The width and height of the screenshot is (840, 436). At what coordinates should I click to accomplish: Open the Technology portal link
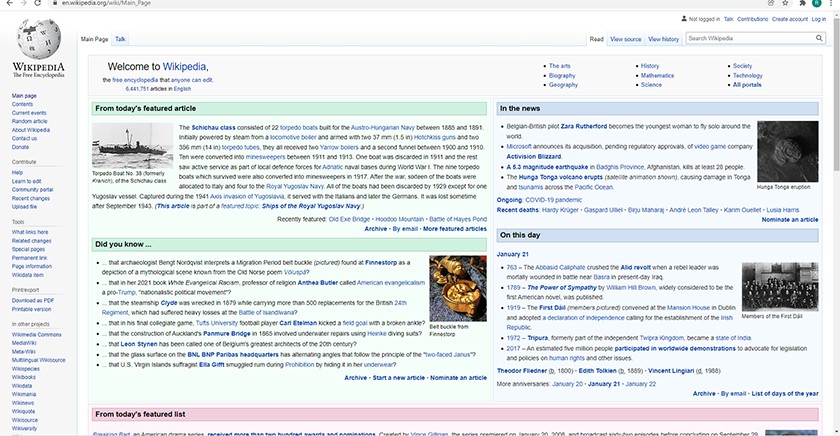748,76
